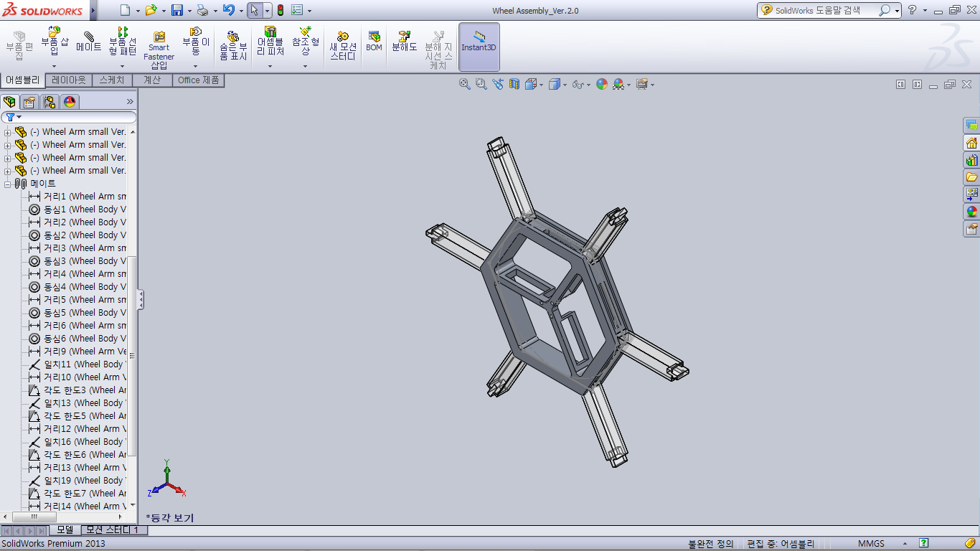This screenshot has width=980, height=551.
Task: Click the SolidWorks help search field
Action: [x=825, y=10]
